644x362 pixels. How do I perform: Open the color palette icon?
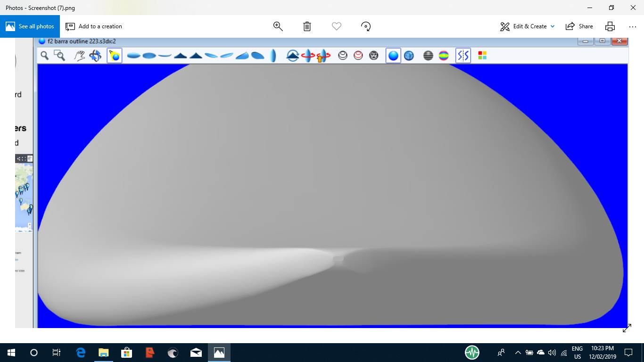point(482,55)
